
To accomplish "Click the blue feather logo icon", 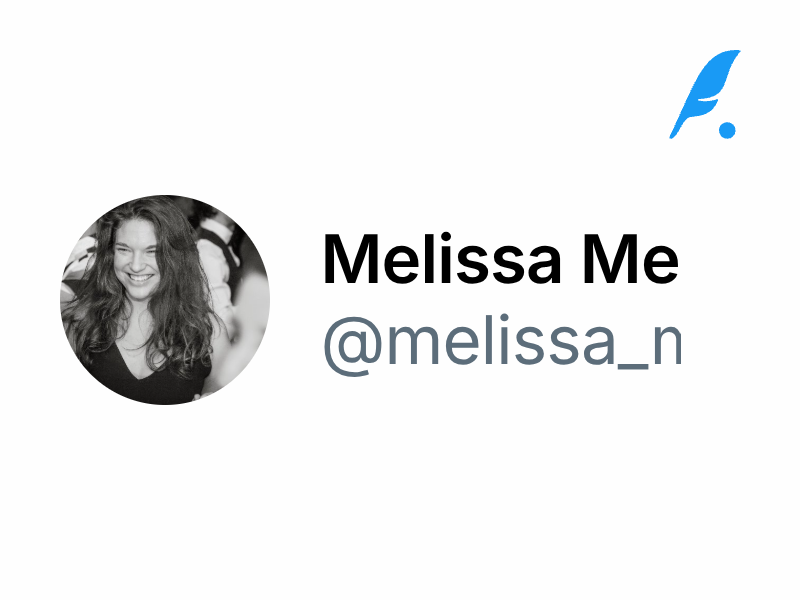I will point(705,93).
